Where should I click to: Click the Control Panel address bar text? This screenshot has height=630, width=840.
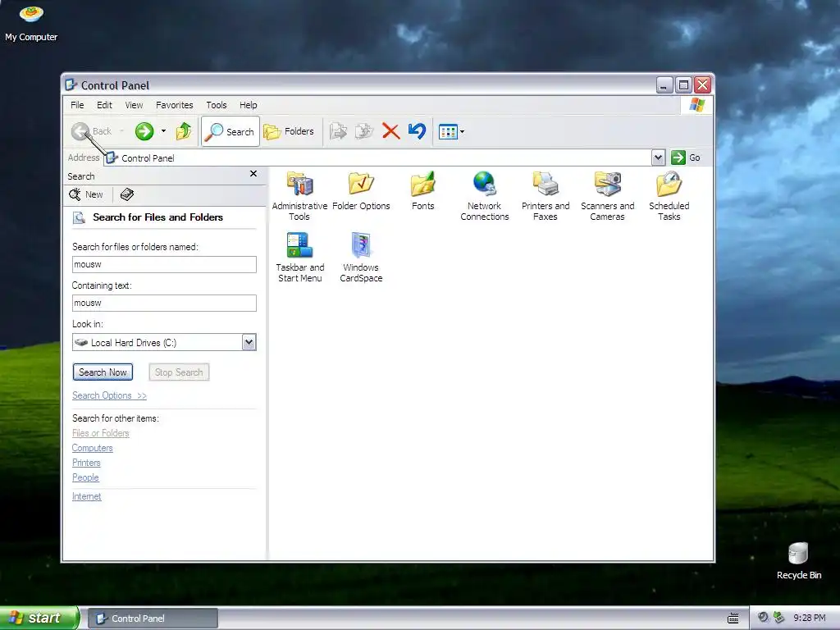tap(148, 158)
